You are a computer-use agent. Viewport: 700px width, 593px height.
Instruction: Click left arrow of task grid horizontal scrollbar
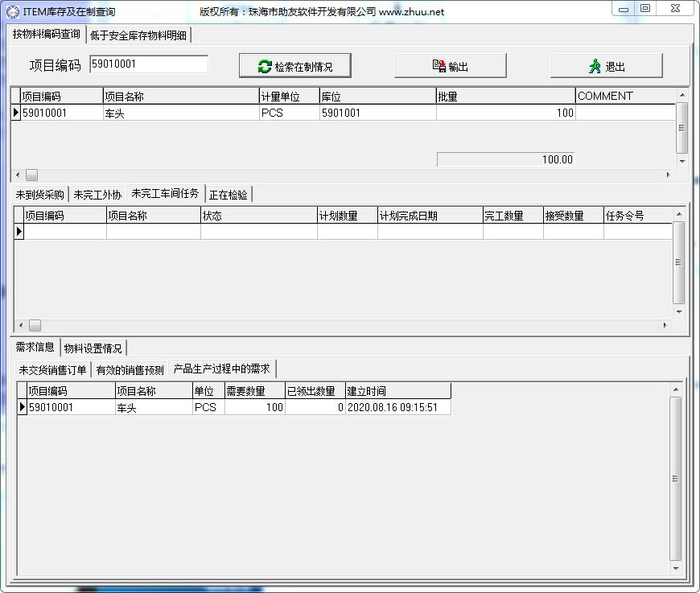click(x=21, y=326)
